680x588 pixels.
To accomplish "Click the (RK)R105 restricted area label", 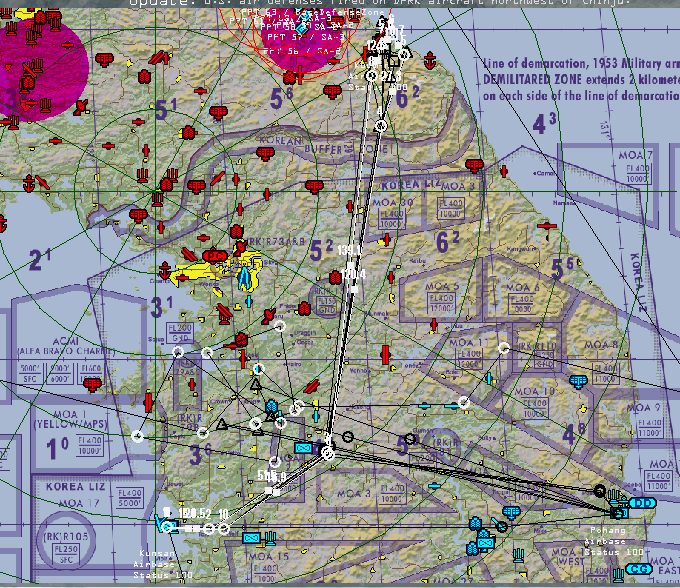I will pyautogui.click(x=66, y=537).
